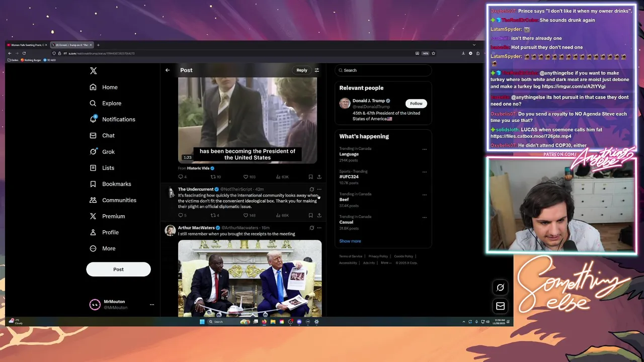Reply to The Undercurrent post
Screen dimensions: 644x362
tap(182, 215)
